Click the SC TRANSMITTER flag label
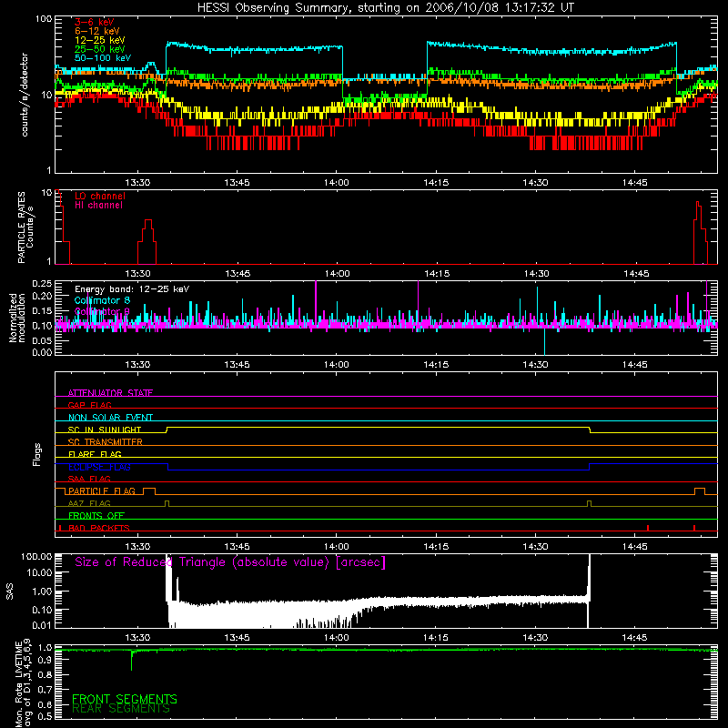The image size is (728, 728). [x=106, y=441]
